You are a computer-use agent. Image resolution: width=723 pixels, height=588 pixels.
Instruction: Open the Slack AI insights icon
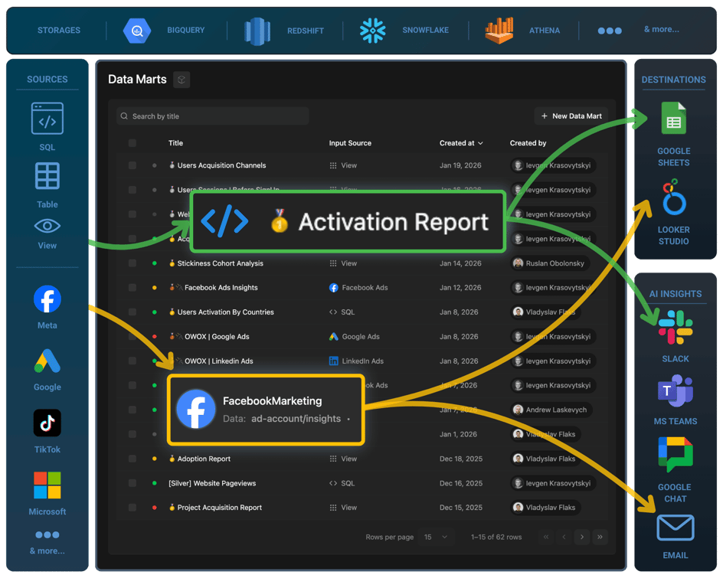[676, 328]
